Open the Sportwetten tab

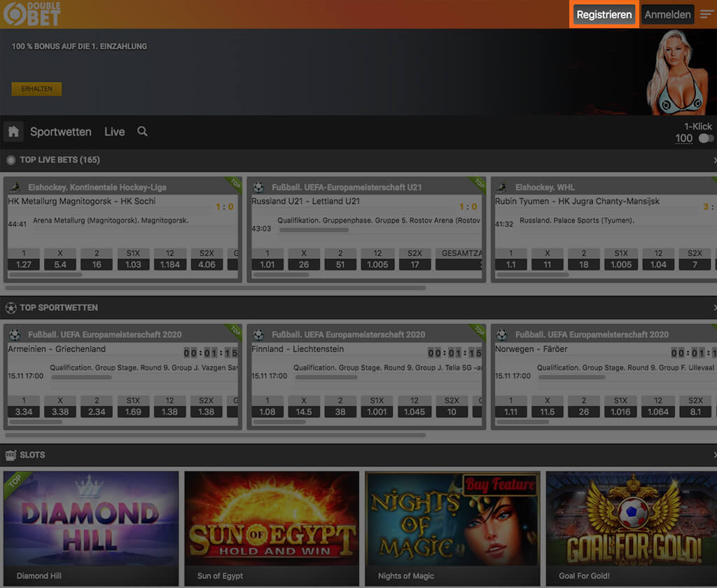[61, 132]
